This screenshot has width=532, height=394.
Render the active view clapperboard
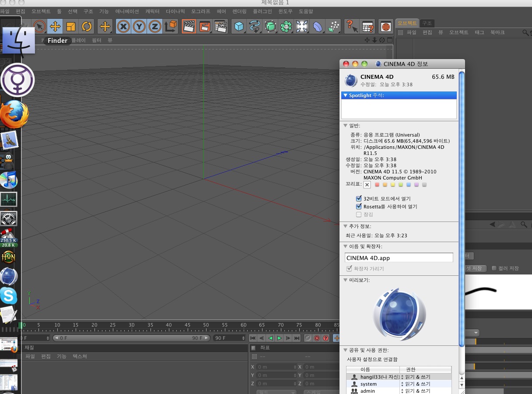[x=189, y=27]
